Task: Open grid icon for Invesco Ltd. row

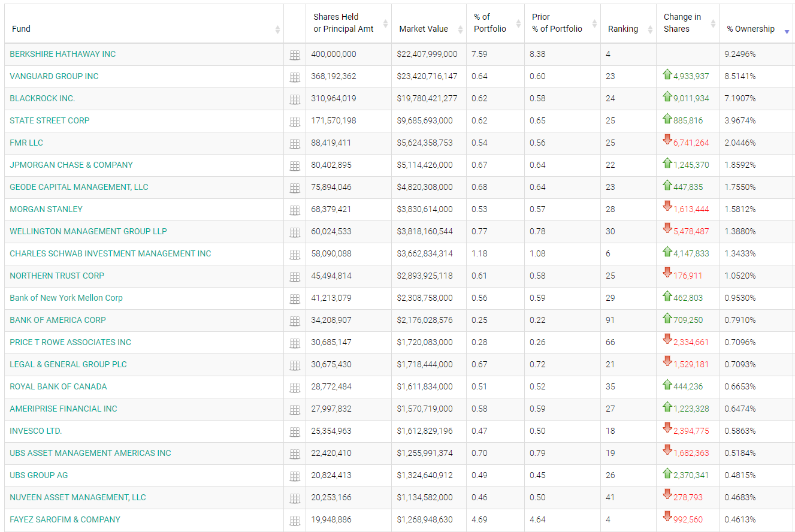Action: click(295, 432)
